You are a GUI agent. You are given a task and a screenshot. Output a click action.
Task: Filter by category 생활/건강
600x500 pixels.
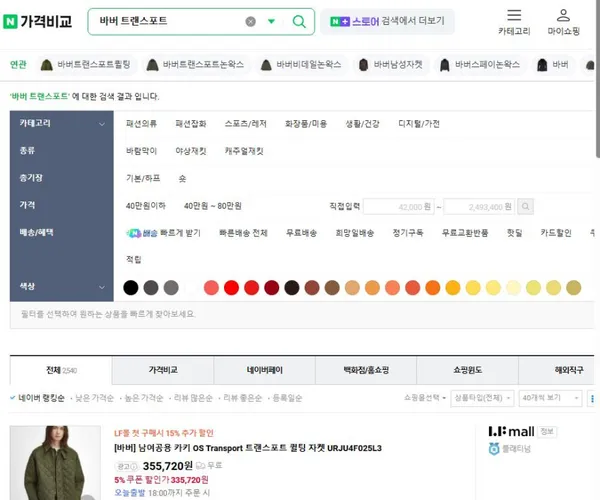362,124
